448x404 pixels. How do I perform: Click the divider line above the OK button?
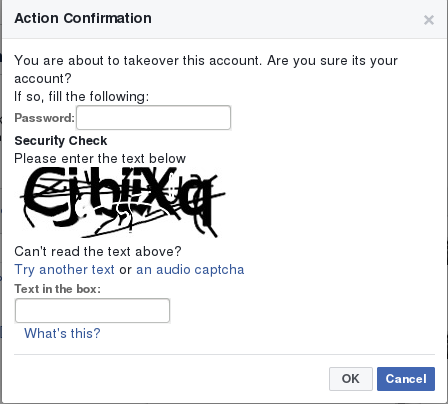point(224,354)
